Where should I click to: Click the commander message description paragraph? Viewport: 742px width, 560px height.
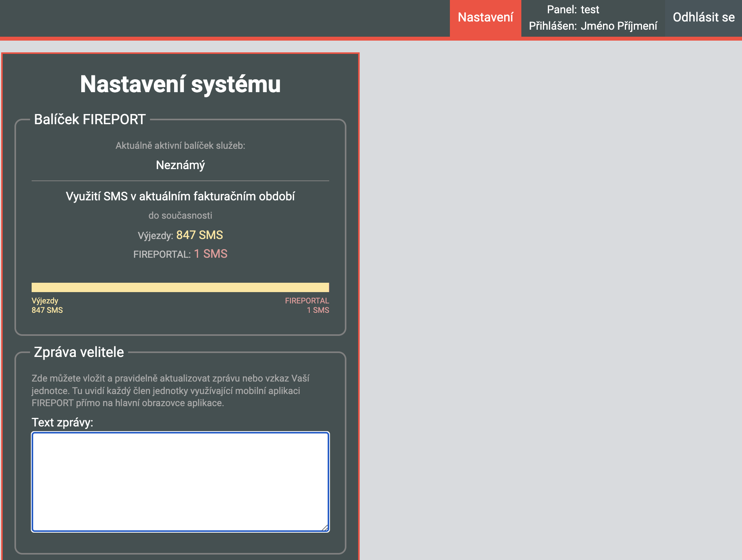click(x=170, y=391)
